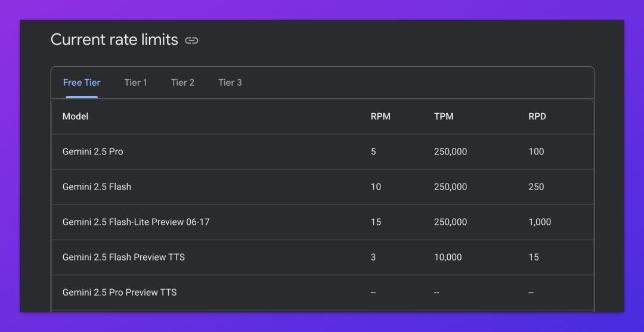Click the TPM value 10,000
Viewport: 644px width, 332px height.
[448, 257]
